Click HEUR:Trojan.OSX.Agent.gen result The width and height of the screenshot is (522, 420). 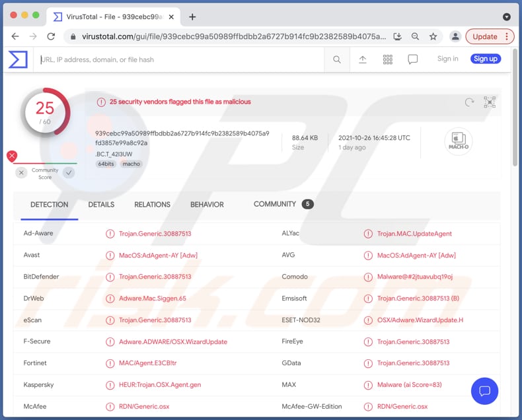(x=160, y=385)
